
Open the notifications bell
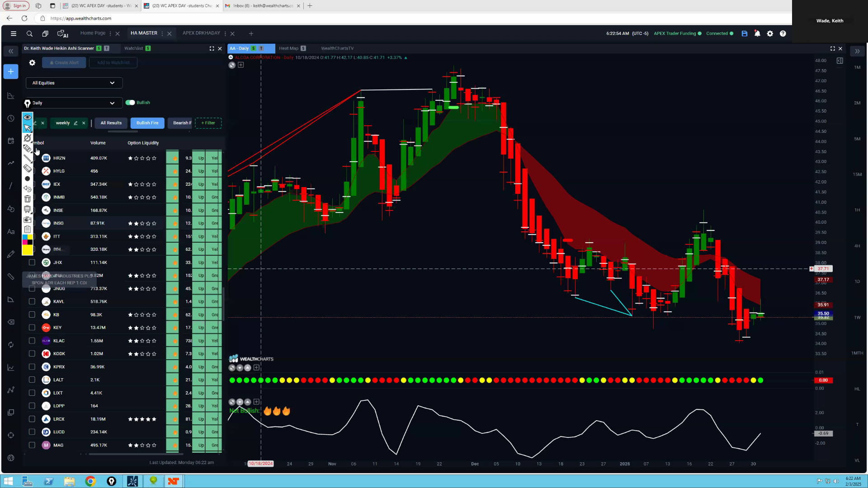point(757,33)
